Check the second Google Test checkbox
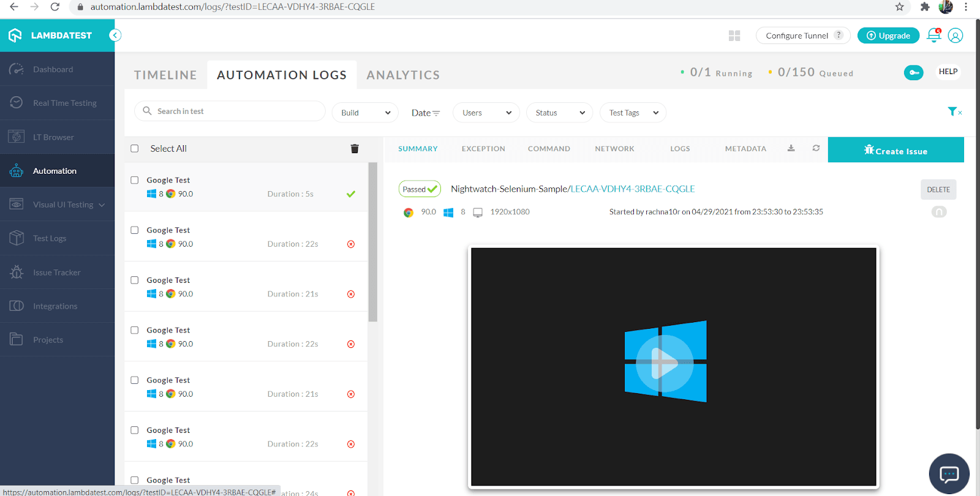 tap(135, 230)
